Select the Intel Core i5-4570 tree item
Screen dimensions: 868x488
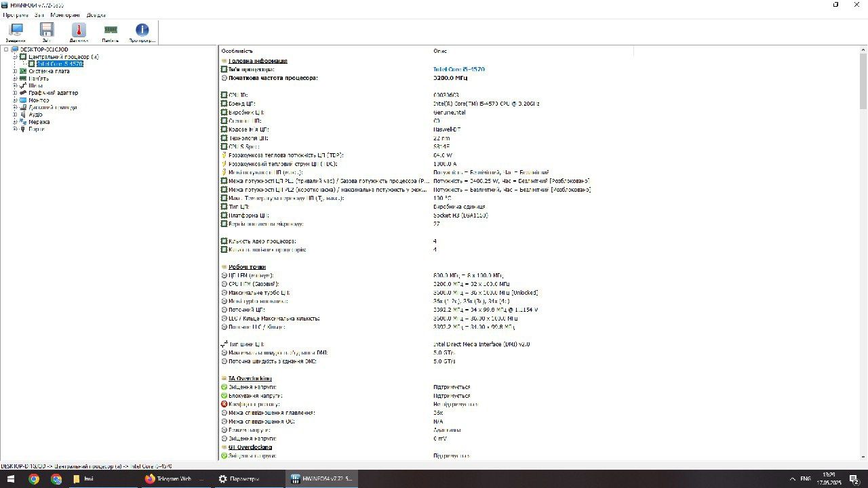point(60,64)
